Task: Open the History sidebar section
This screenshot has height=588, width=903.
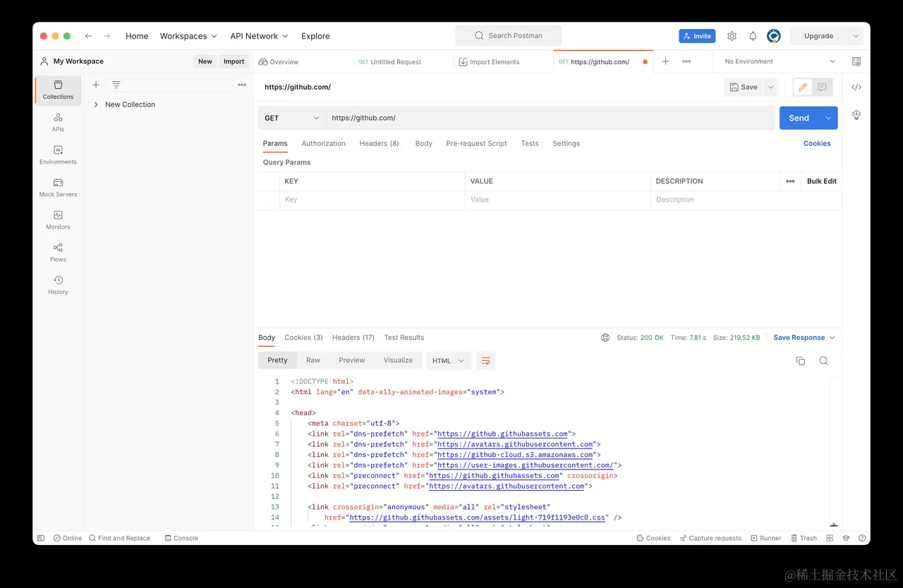Action: [x=58, y=285]
